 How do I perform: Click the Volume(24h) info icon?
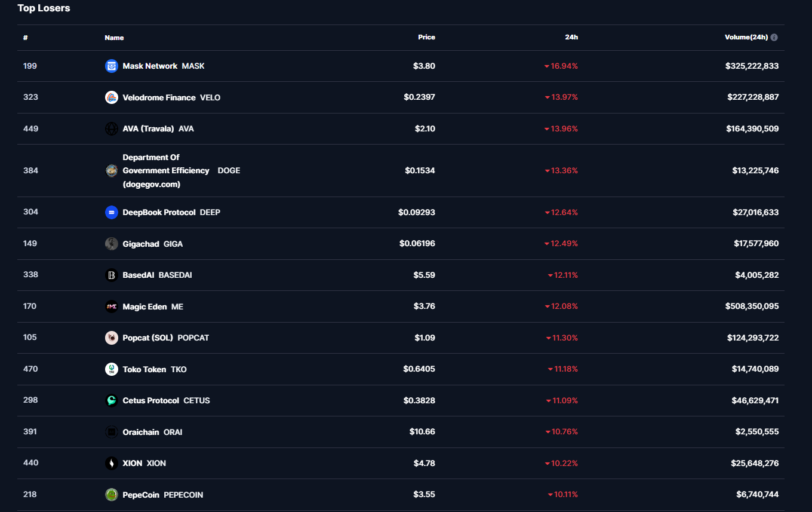[x=774, y=37]
